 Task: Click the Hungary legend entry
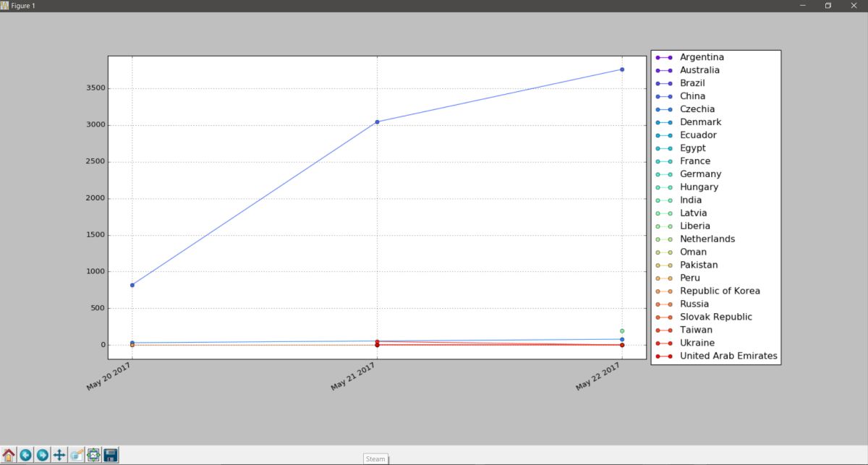pos(688,187)
